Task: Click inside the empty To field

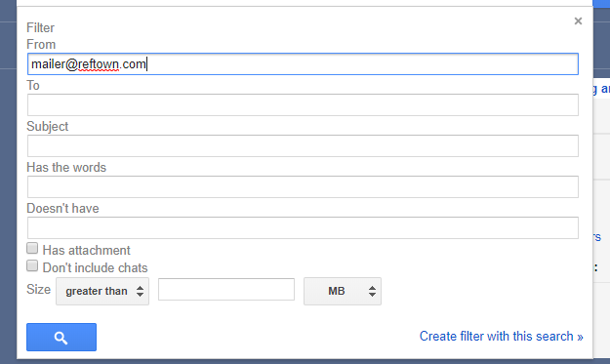Action: [303, 105]
